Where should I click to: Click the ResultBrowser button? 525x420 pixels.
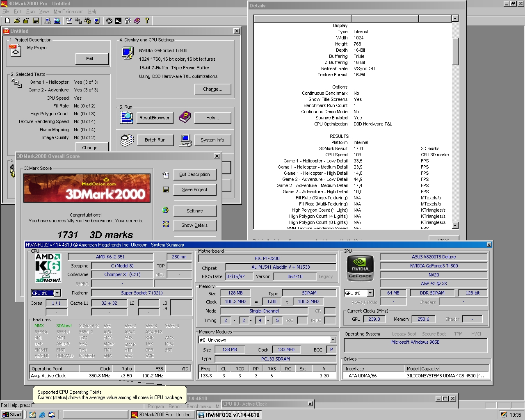coord(154,118)
